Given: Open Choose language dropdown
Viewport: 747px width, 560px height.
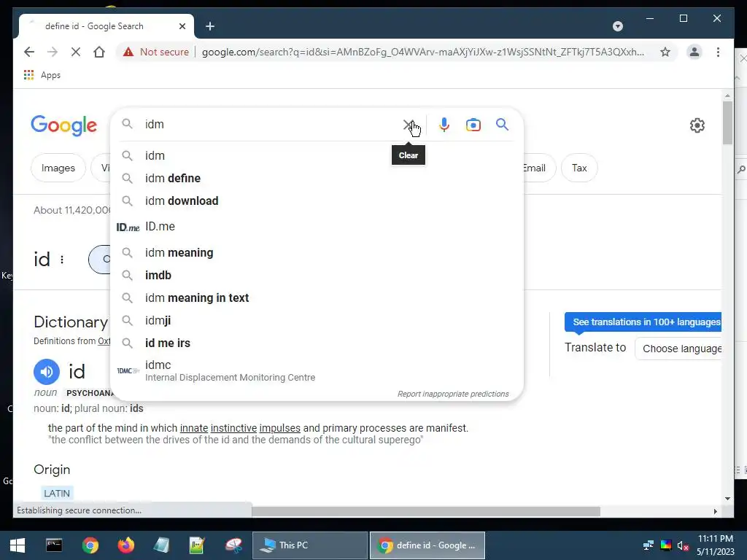Looking at the screenshot, I should pyautogui.click(x=678, y=349).
